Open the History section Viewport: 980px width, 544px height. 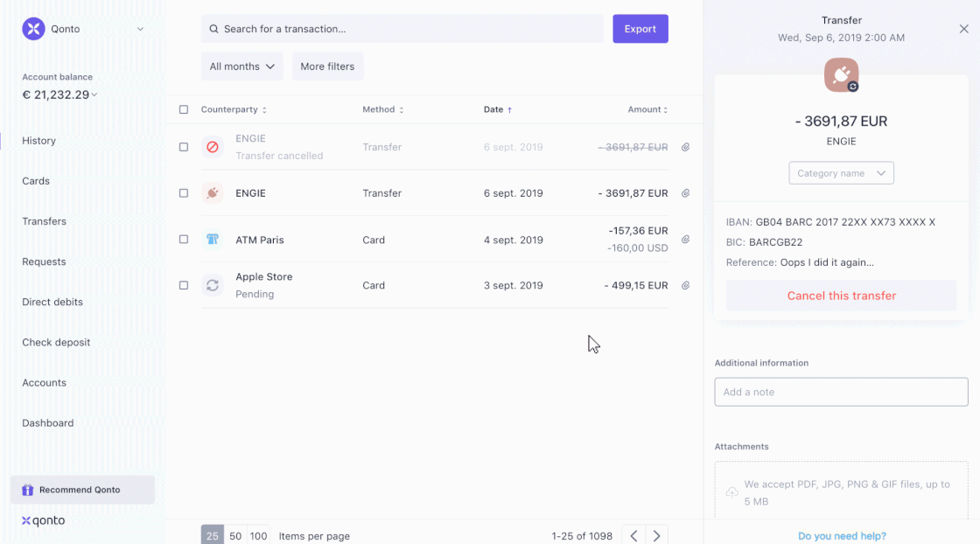[x=38, y=141]
